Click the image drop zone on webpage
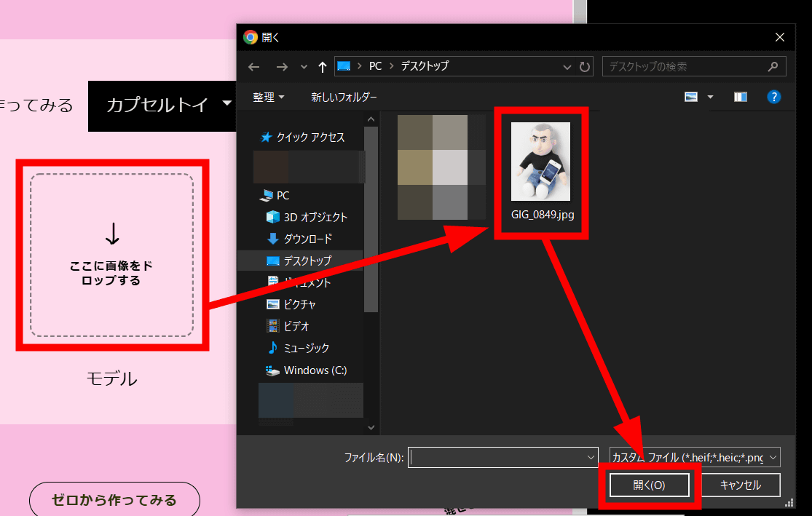The image size is (812, 516). click(x=111, y=255)
